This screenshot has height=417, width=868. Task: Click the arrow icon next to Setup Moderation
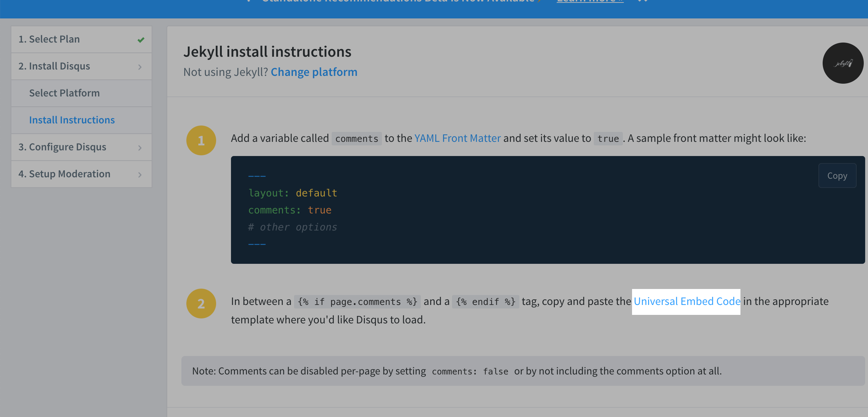click(x=140, y=174)
